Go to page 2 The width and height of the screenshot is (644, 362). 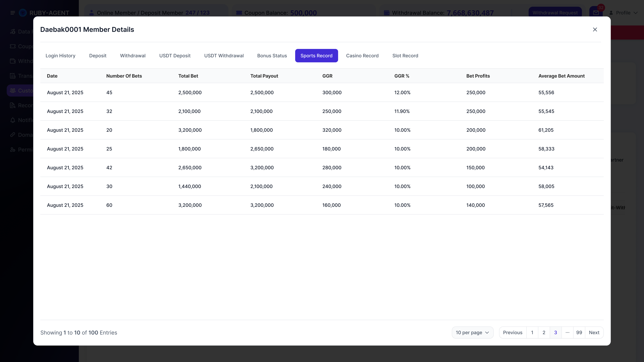tap(544, 333)
